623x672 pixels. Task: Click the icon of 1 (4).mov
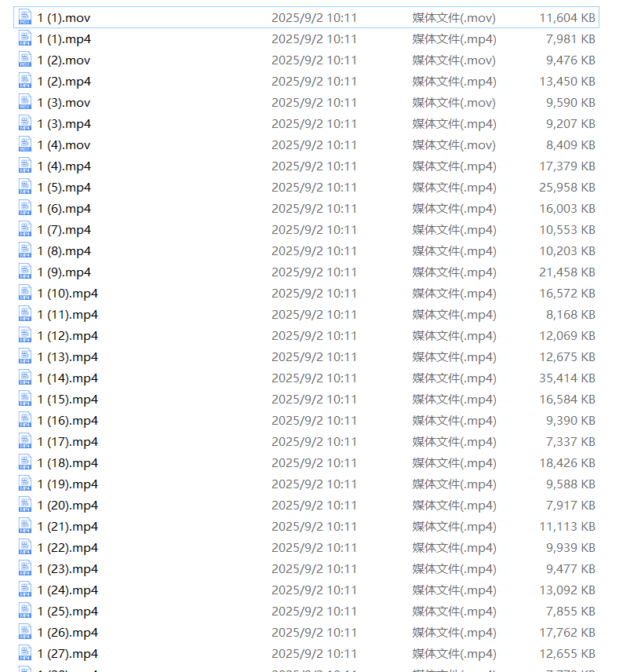coord(24,144)
